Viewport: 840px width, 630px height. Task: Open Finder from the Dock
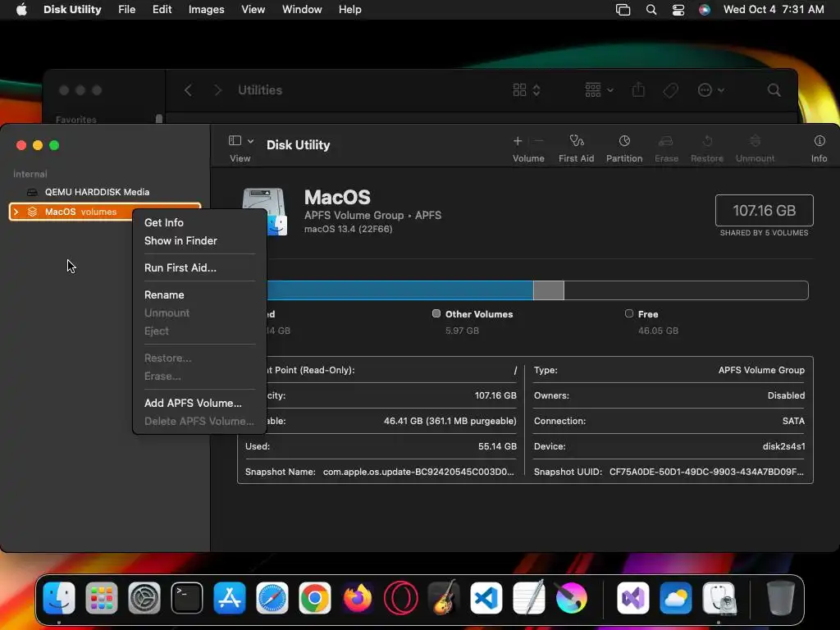coord(59,597)
